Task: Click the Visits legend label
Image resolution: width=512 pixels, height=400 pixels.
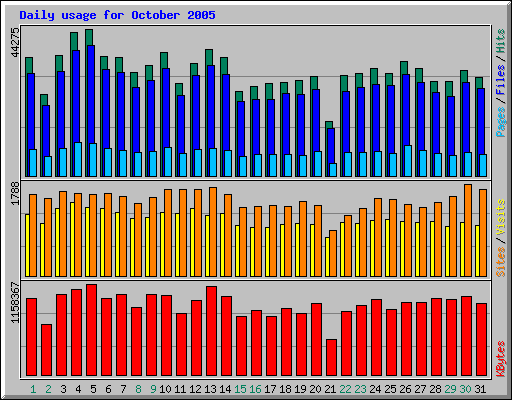Action: pos(501,217)
